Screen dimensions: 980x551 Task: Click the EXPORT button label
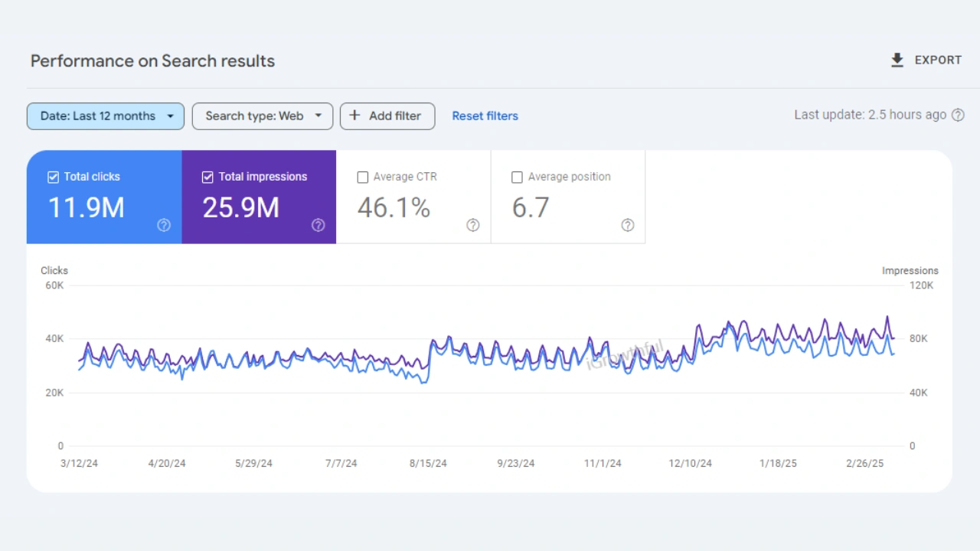click(938, 60)
